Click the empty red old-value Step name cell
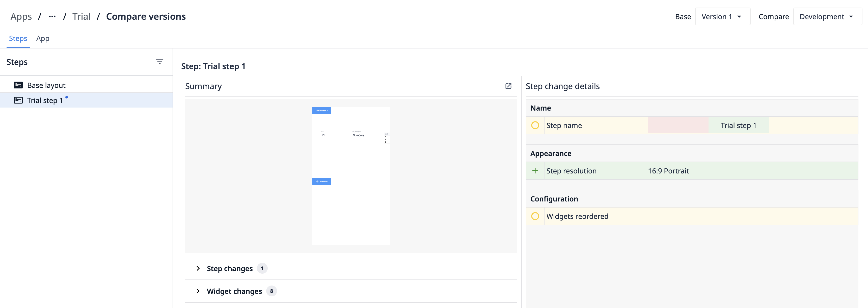Screen dimensions: 868x308 tap(678, 125)
